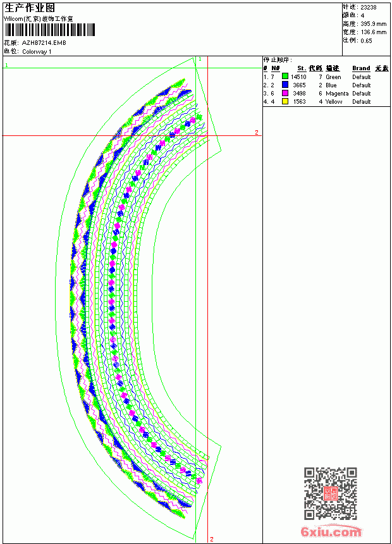Click the red horizontal guide marker 2 at the right

click(x=257, y=132)
